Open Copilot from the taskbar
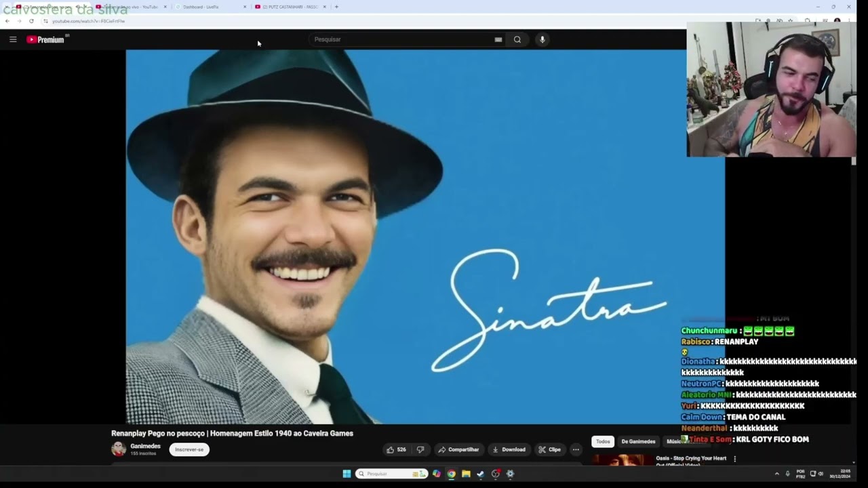The image size is (868, 488). 436,474
